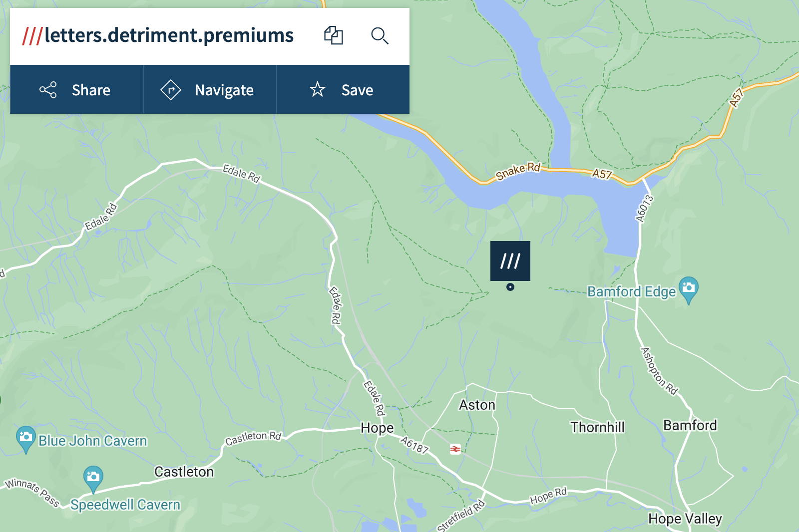Select the what3words map marker
Image resolution: width=799 pixels, height=532 pixels.
(510, 261)
